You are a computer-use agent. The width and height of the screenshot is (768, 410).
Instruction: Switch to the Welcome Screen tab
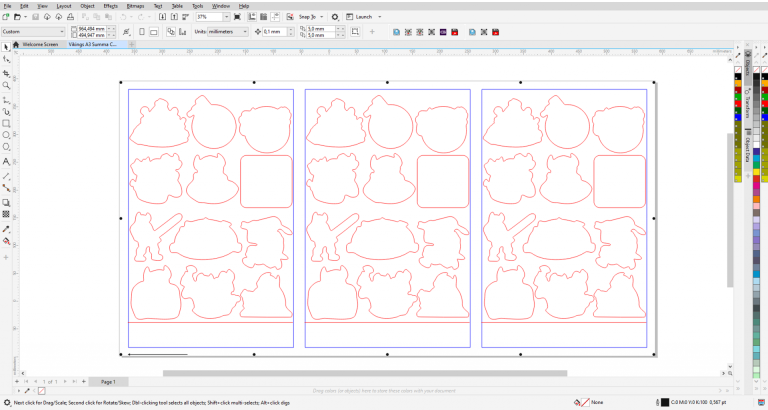[x=41, y=44]
